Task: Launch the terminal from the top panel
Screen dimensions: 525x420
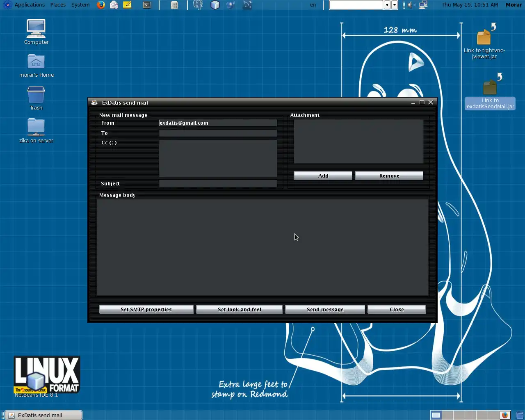Action: tap(147, 5)
